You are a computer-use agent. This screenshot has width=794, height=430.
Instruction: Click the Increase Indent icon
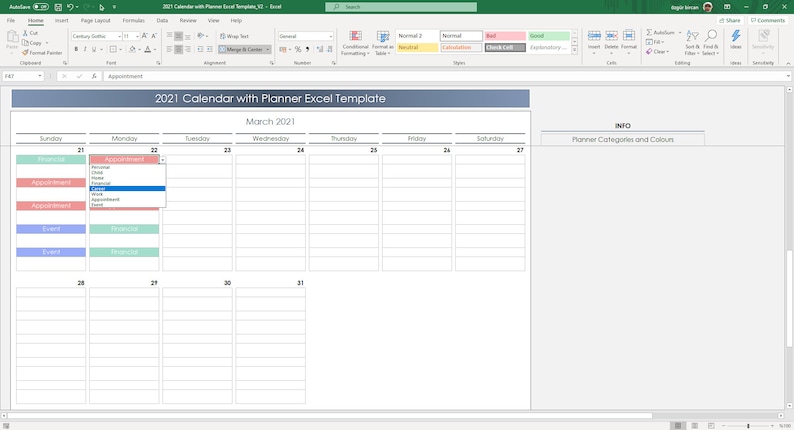coord(210,49)
